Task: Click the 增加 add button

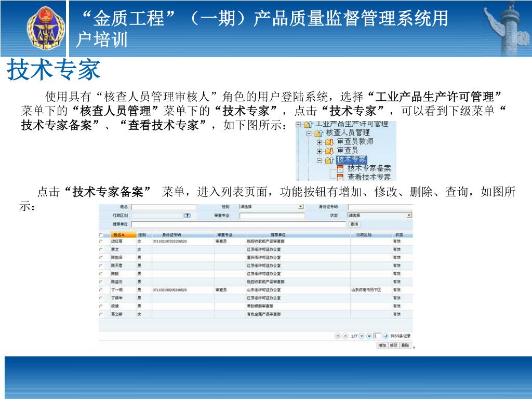Action: (x=382, y=345)
